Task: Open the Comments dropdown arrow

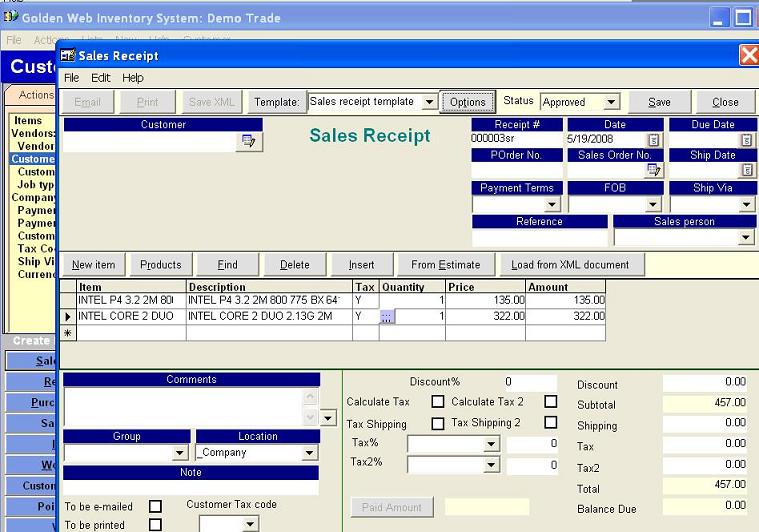Action: tap(328, 418)
